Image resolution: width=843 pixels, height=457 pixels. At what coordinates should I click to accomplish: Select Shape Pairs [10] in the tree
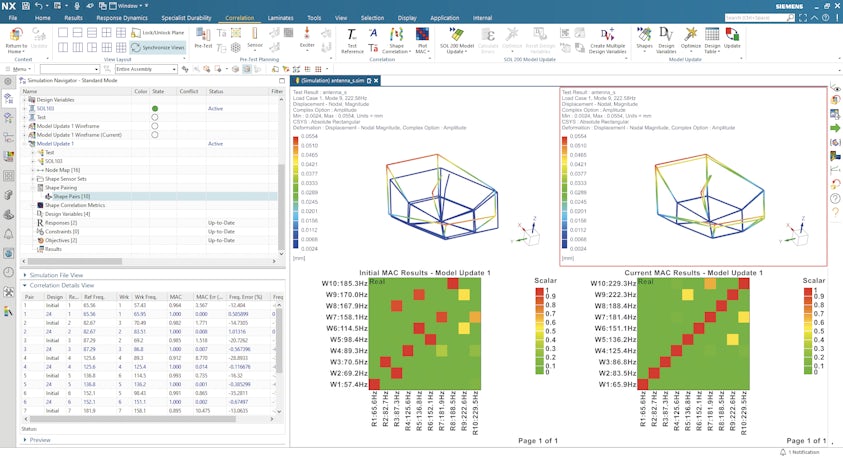tap(72, 197)
